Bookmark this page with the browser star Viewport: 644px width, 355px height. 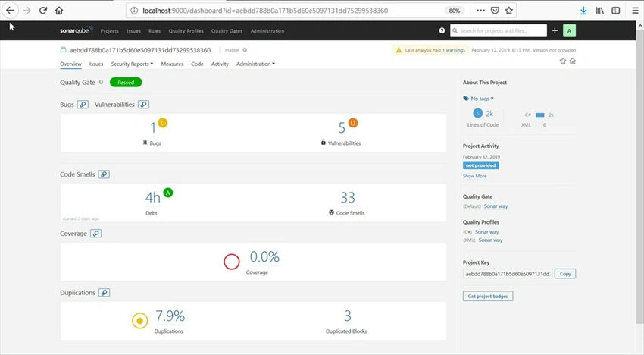click(509, 11)
